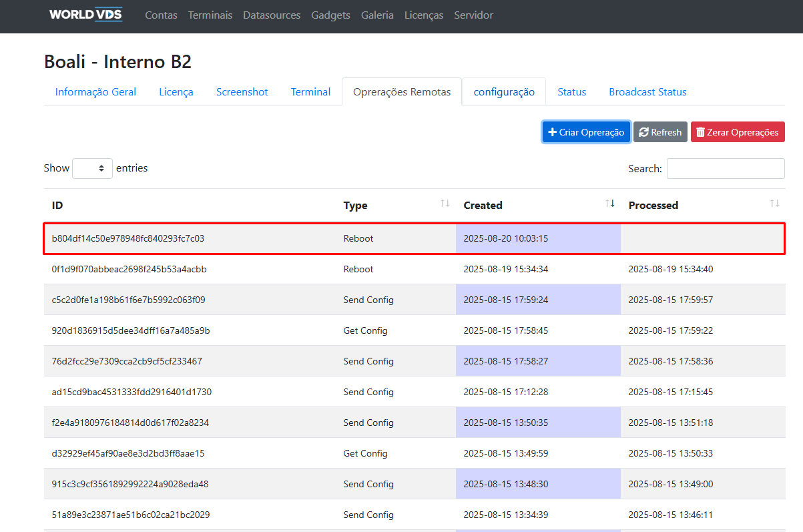Sort table by Created column arrows
The width and height of the screenshot is (803, 532).
point(609,203)
